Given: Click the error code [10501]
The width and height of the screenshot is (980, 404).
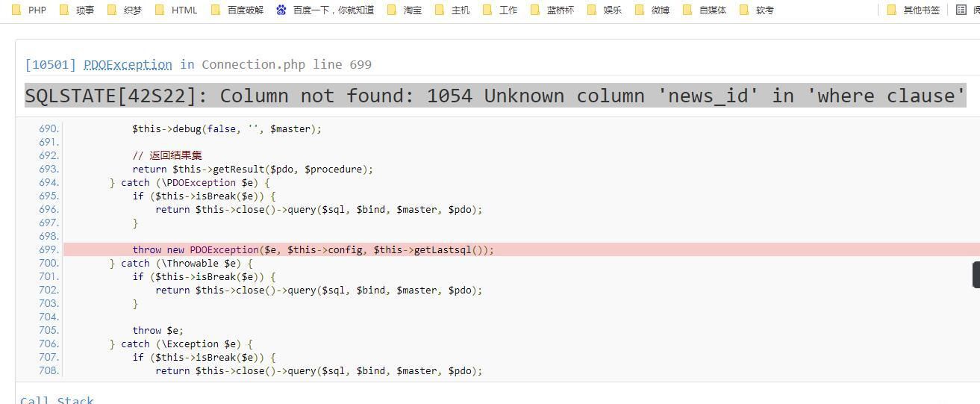Looking at the screenshot, I should [x=51, y=64].
